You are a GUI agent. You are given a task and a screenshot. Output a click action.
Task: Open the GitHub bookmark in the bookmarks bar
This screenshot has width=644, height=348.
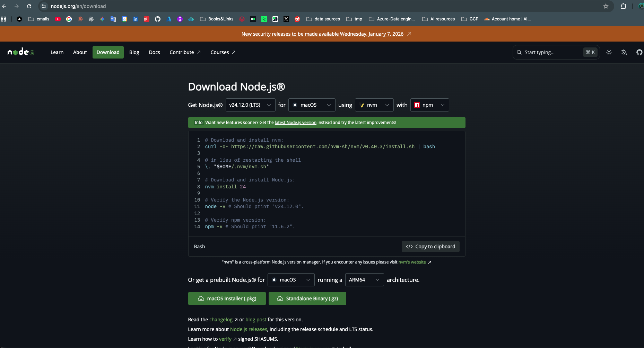158,19
